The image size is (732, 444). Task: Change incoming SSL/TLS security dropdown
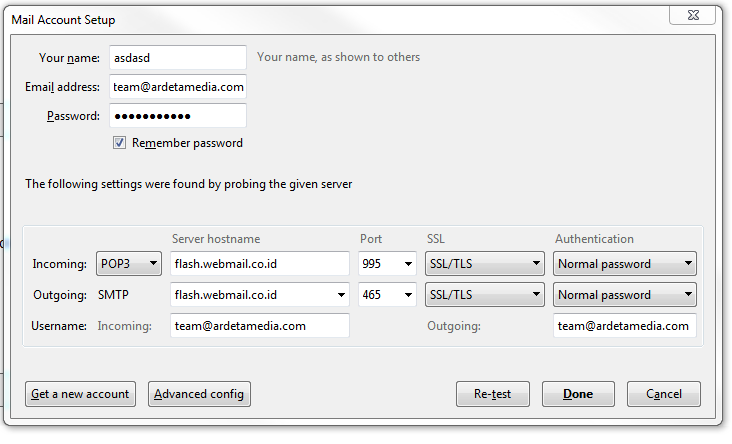click(x=484, y=264)
